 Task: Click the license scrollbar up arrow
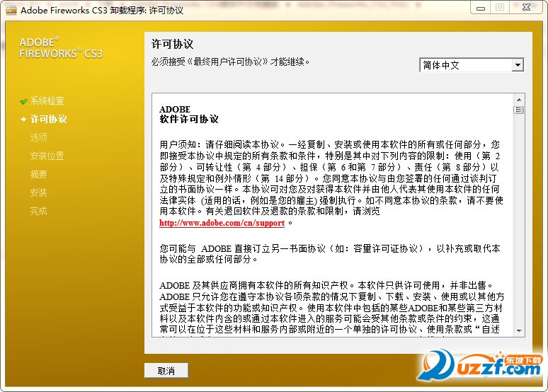519,100
